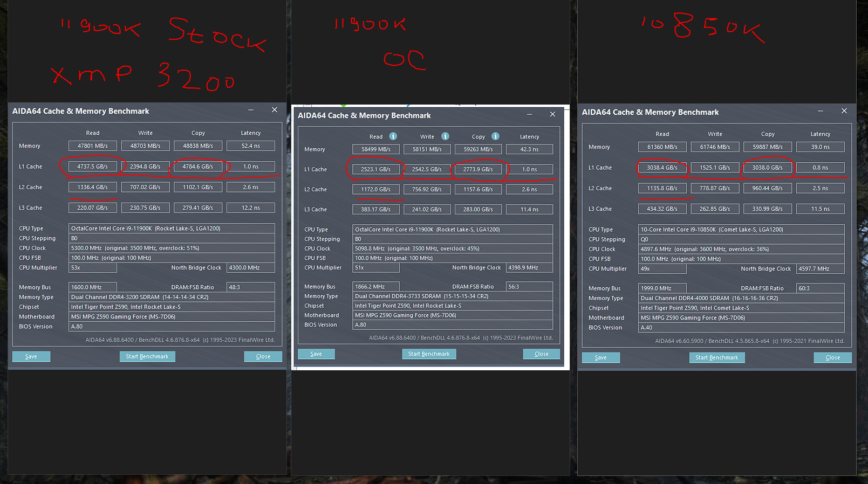Click the Close button in the DDR4-3200 window
Viewport: 868px width, 484px height.
pos(263,356)
